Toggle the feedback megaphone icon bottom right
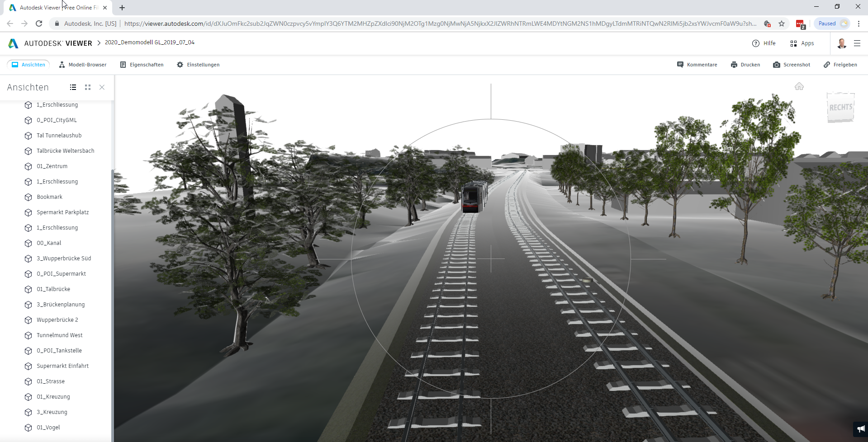This screenshot has height=442, width=868. tap(860, 428)
